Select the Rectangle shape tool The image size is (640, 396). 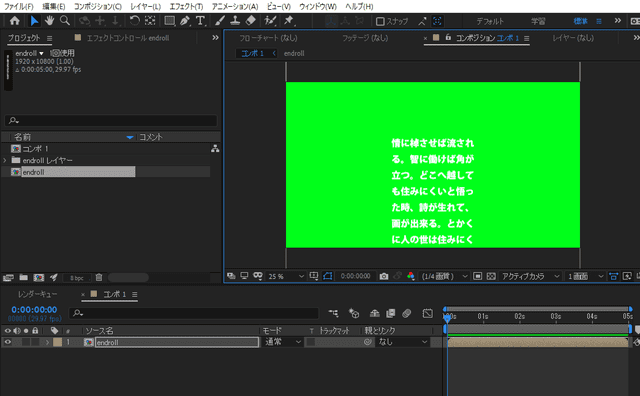(169, 20)
